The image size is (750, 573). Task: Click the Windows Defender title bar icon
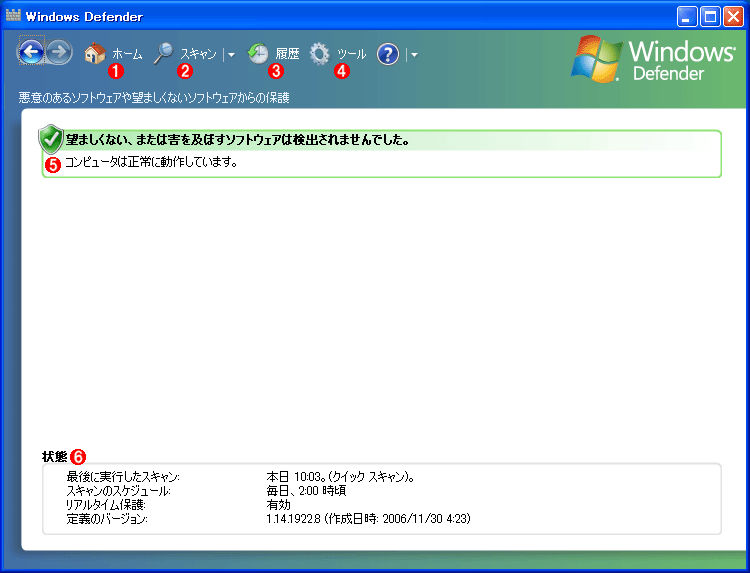pyautogui.click(x=13, y=15)
